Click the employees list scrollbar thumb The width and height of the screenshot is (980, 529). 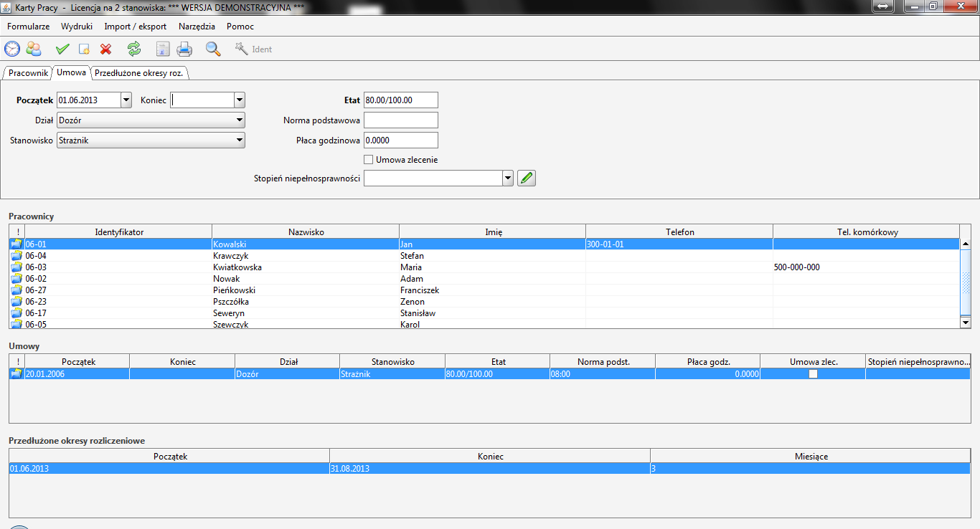tap(966, 282)
